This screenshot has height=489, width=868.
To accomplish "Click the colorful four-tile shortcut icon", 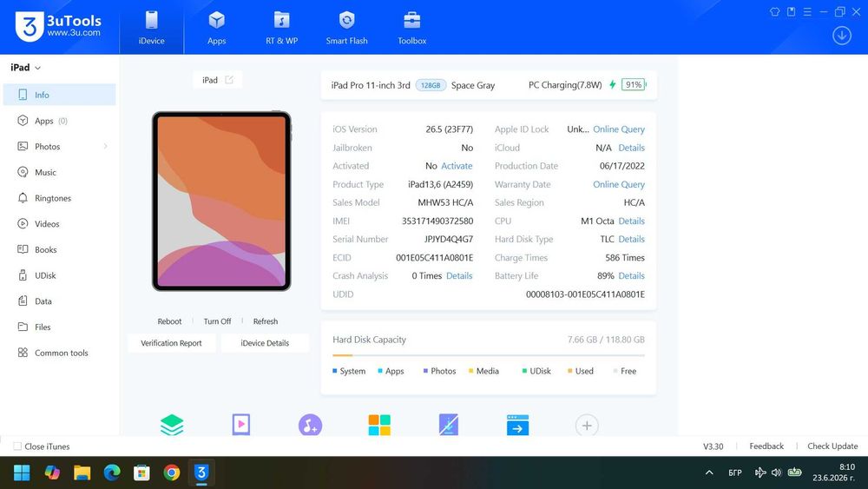I will [379, 425].
